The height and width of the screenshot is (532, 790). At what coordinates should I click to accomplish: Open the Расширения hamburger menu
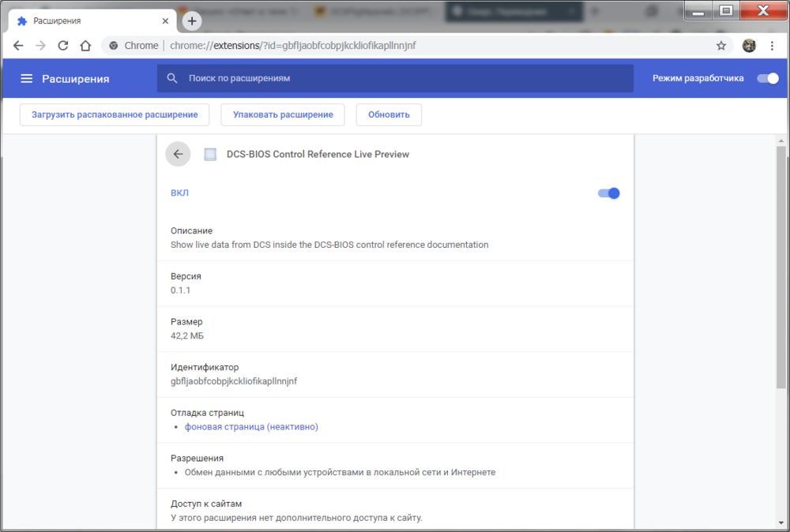26,78
